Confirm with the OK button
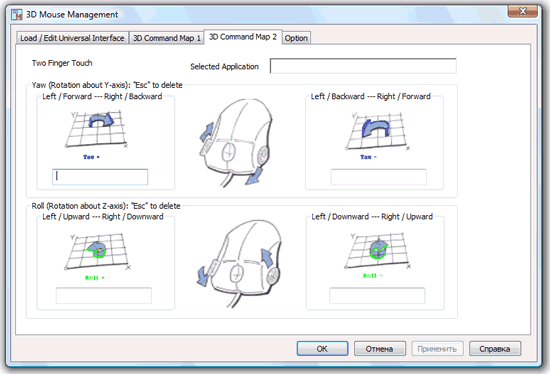 (x=322, y=349)
